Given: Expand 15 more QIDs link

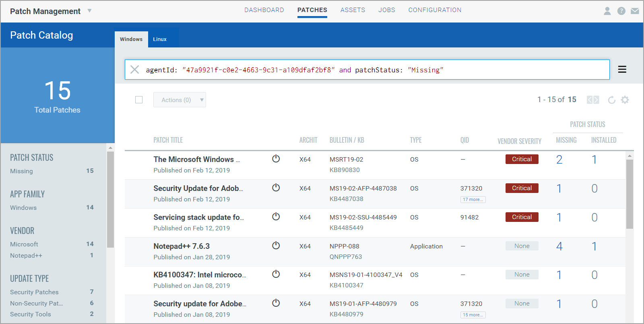Looking at the screenshot, I should (x=473, y=315).
